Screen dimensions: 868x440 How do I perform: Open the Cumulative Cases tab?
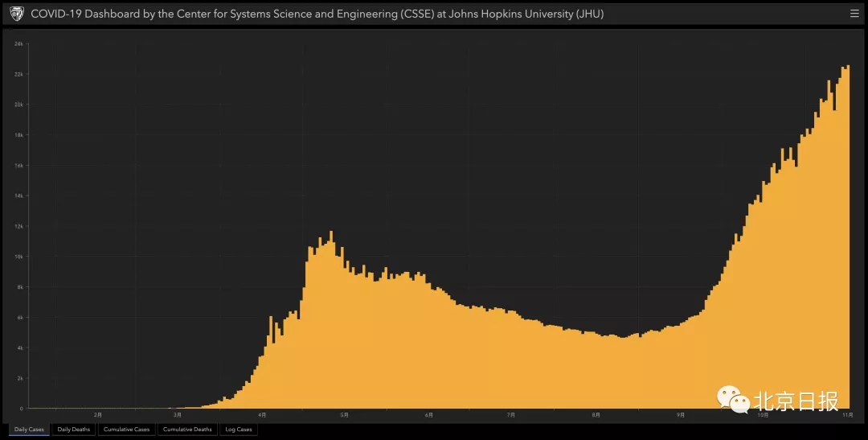click(126, 430)
